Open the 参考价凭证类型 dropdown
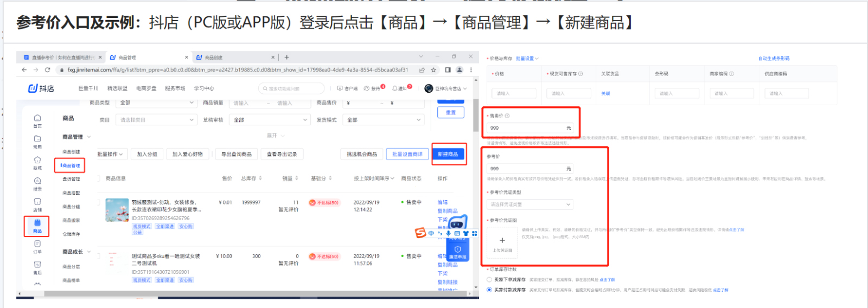 (530, 204)
